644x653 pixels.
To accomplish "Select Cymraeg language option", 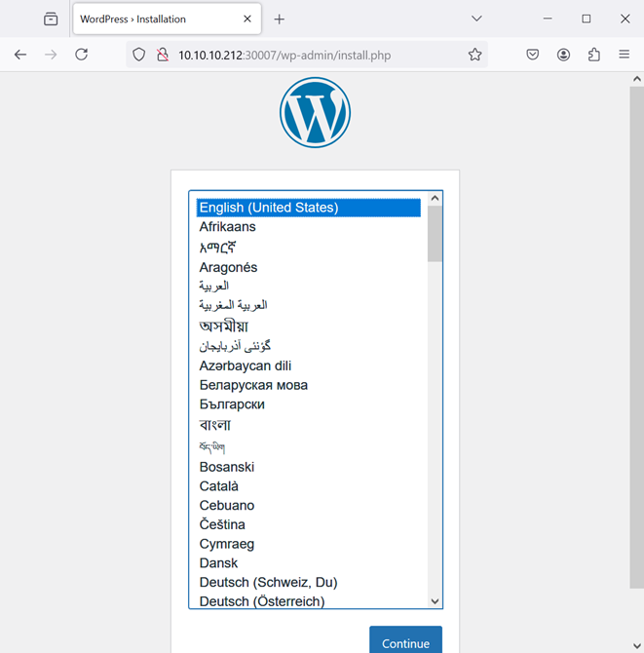I will pyautogui.click(x=309, y=544).
